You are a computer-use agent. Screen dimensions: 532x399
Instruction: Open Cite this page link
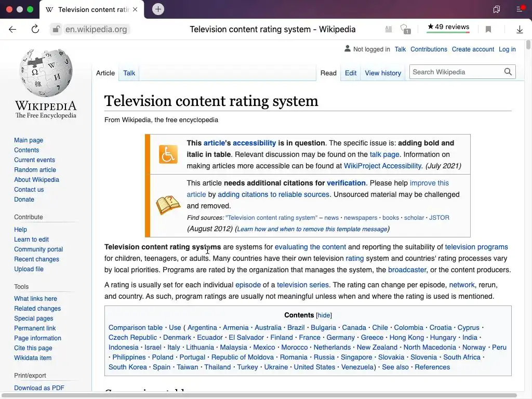pyautogui.click(x=33, y=348)
